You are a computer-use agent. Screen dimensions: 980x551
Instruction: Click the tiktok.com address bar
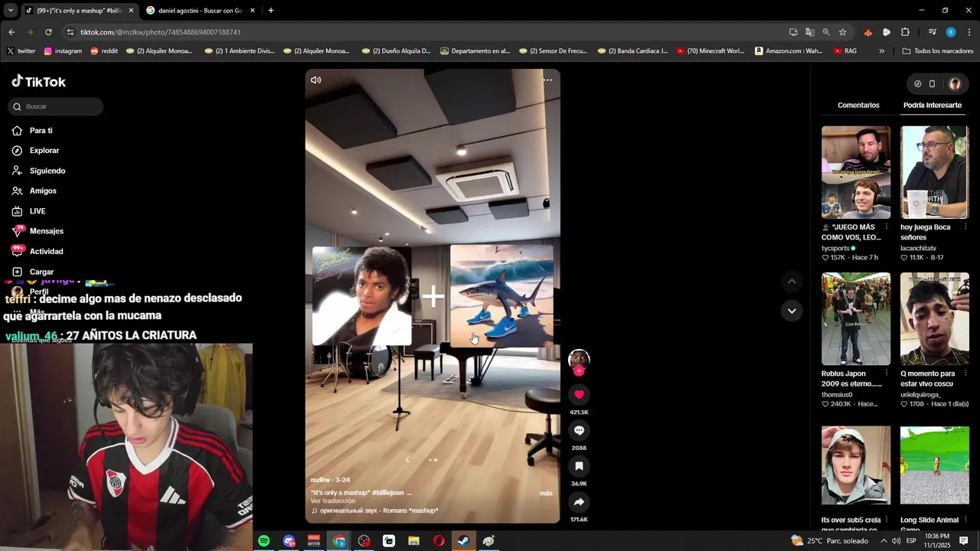[x=429, y=32]
